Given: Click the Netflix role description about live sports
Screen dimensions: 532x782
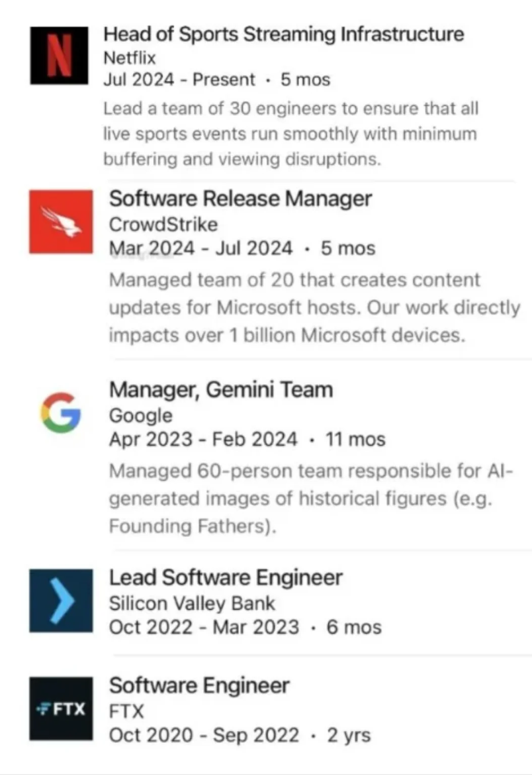Looking at the screenshot, I should coord(290,134).
